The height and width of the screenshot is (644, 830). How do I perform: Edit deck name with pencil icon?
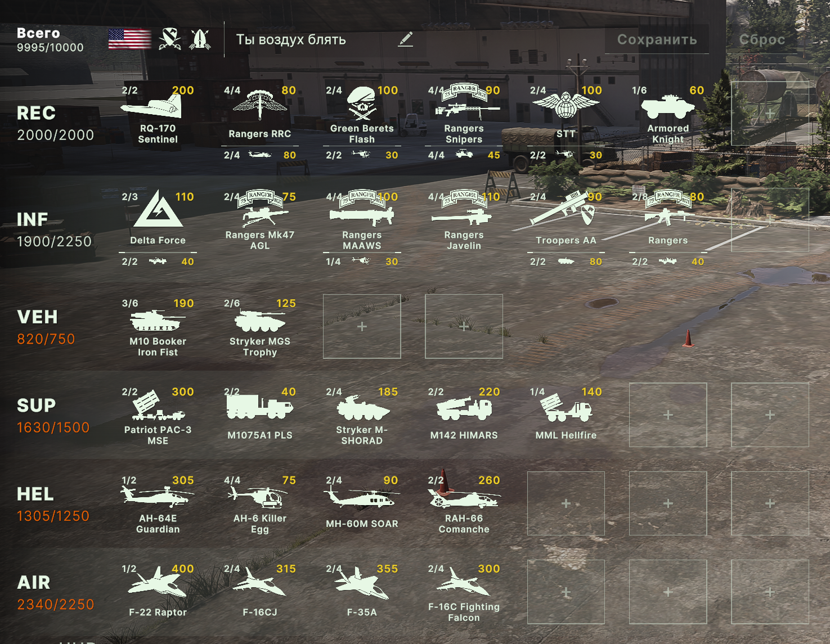coord(406,39)
